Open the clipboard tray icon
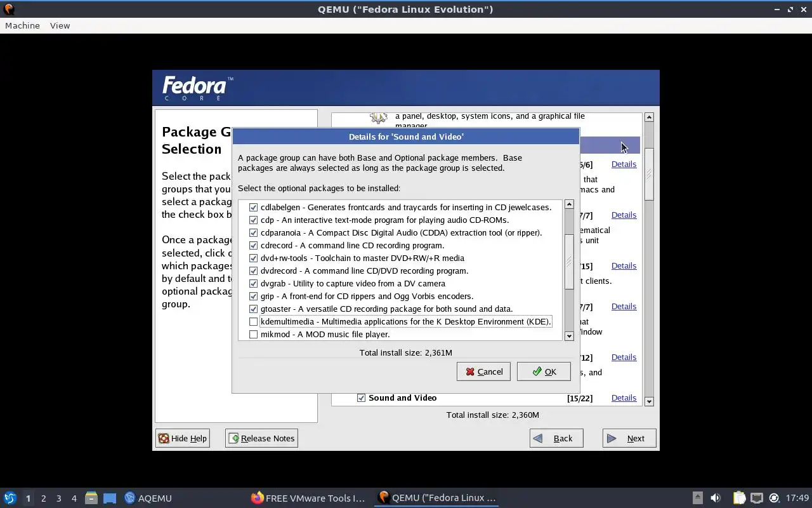 739,498
